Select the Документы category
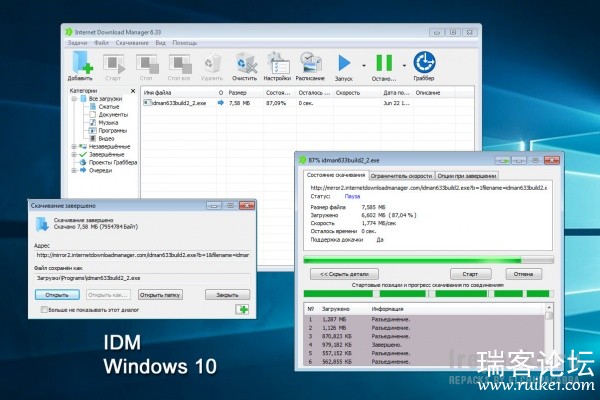The height and width of the screenshot is (400, 600). 113,114
